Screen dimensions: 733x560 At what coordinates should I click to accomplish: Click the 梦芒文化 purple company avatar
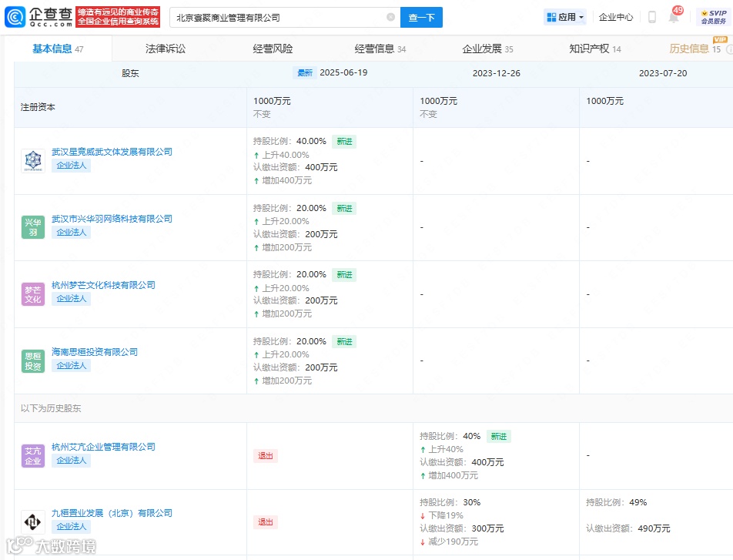pos(33,294)
